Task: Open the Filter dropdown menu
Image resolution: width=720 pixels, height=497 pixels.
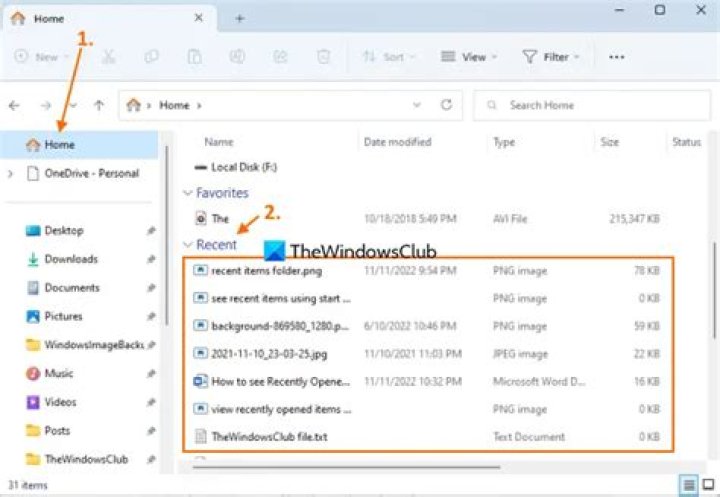Action: (x=551, y=56)
